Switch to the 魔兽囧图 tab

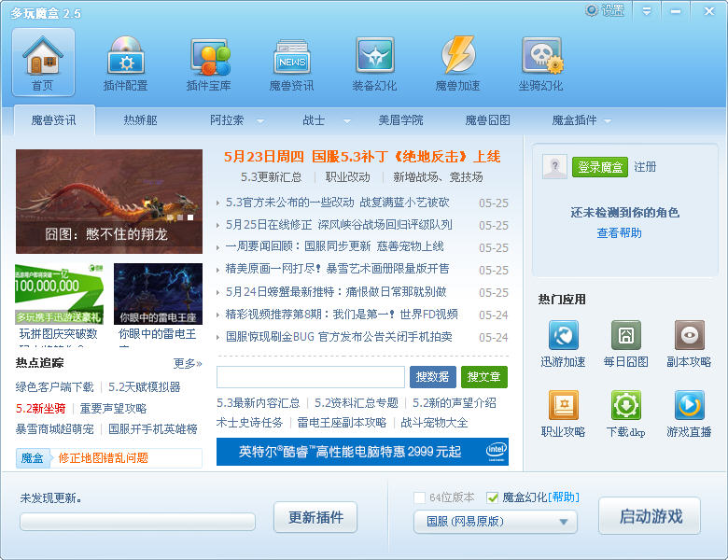[487, 120]
